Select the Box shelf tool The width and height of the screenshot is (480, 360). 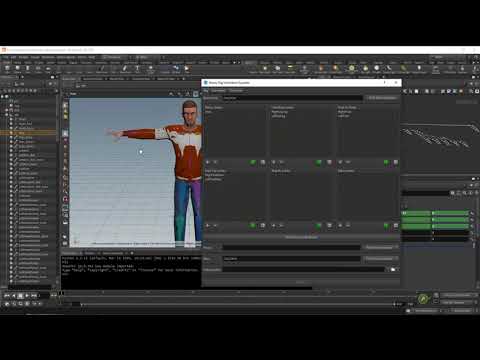(x=7, y=69)
